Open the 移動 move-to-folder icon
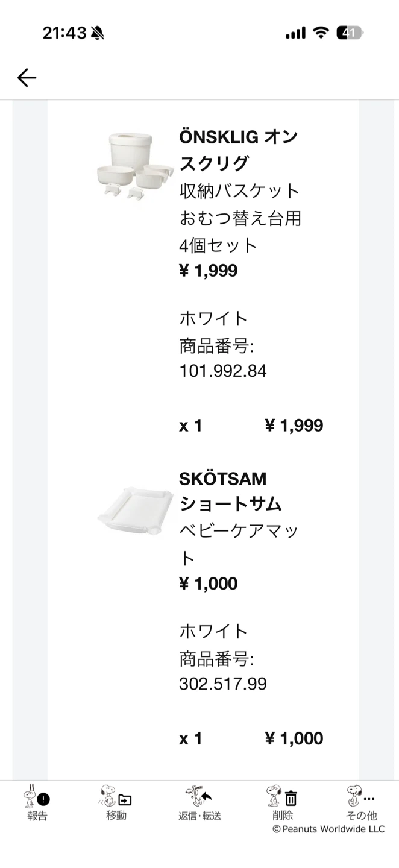Image resolution: width=399 pixels, height=868 pixels. (x=116, y=796)
